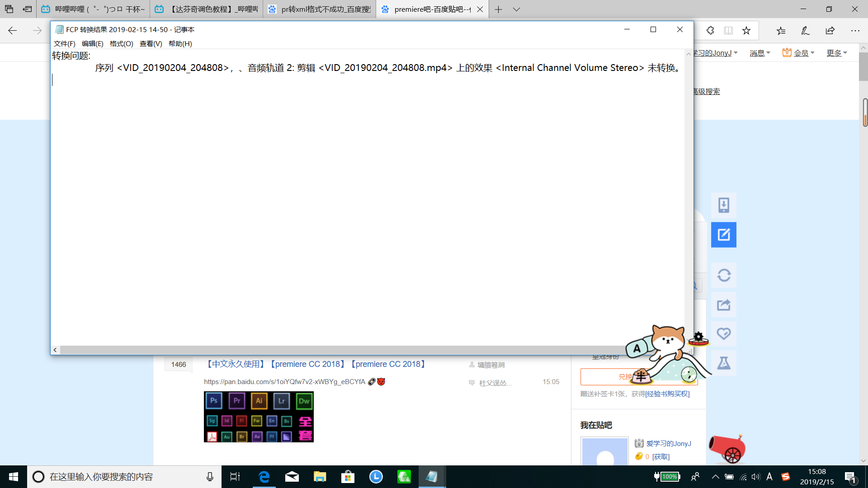This screenshot has height=488, width=868.
Task: Click the flask lab icon in the sidebar
Action: coord(723,363)
